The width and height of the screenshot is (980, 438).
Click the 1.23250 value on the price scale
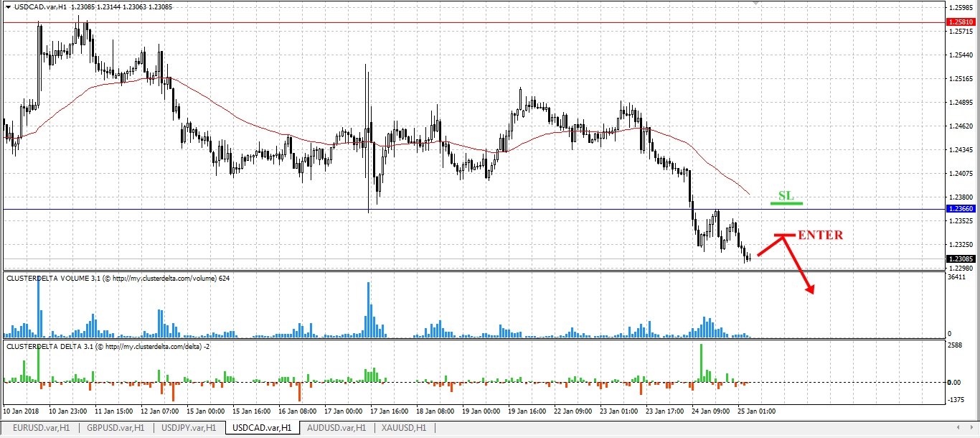(961, 245)
